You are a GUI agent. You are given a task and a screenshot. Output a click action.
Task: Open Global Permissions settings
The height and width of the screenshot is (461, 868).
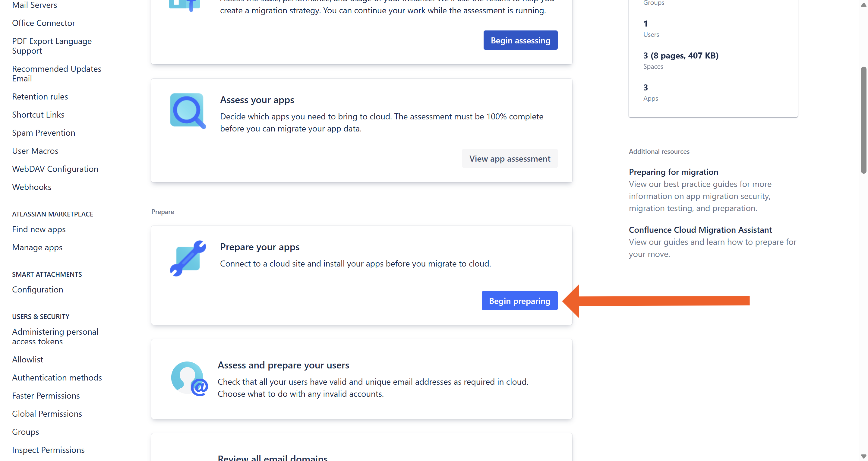click(x=47, y=414)
